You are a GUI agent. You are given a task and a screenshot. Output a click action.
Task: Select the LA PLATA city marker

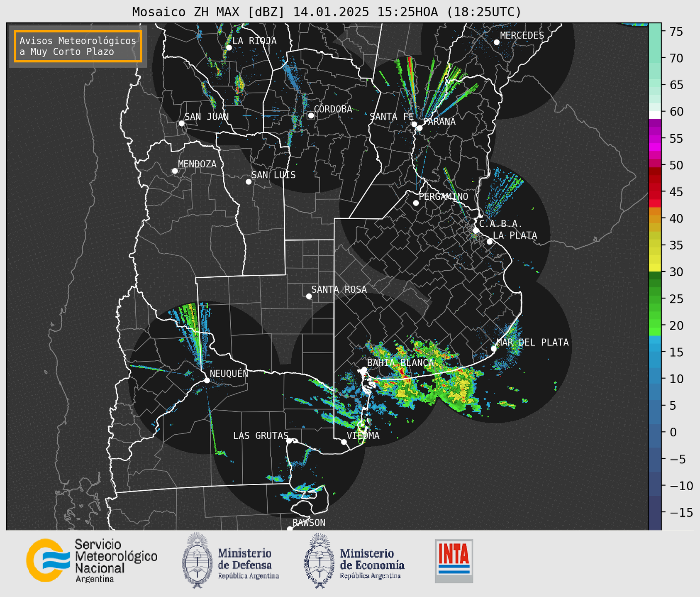pos(490,242)
